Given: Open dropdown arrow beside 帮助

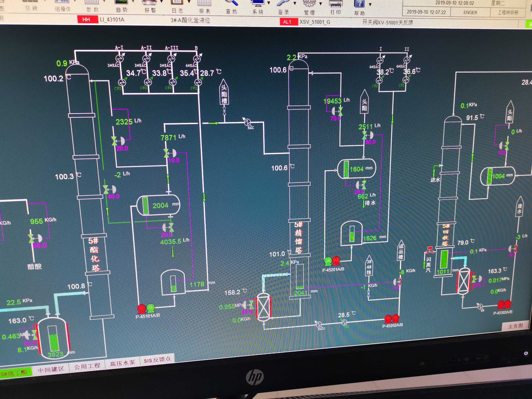Looking at the screenshot, I should pyautogui.click(x=370, y=4).
